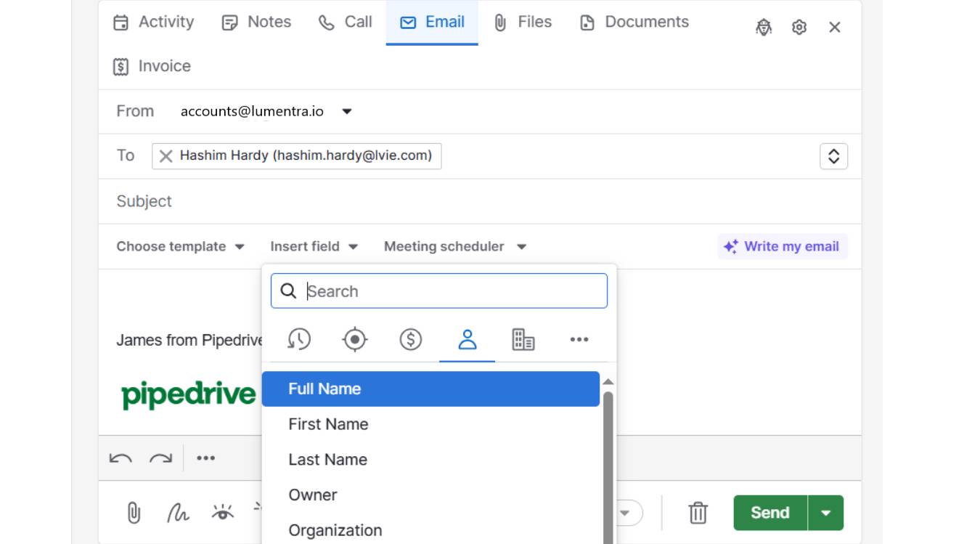Open the From address dropdown
The image size is (980, 544).
pyautogui.click(x=346, y=111)
